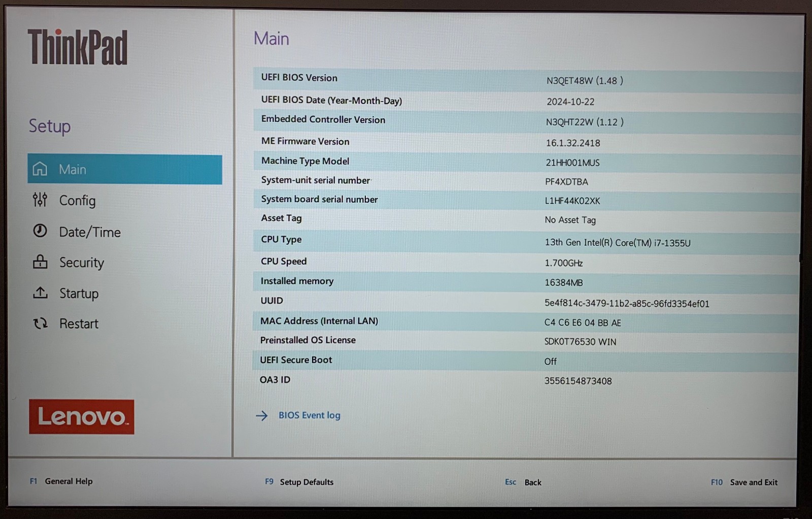Click Esc Back
The width and height of the screenshot is (812, 519).
pyautogui.click(x=523, y=482)
